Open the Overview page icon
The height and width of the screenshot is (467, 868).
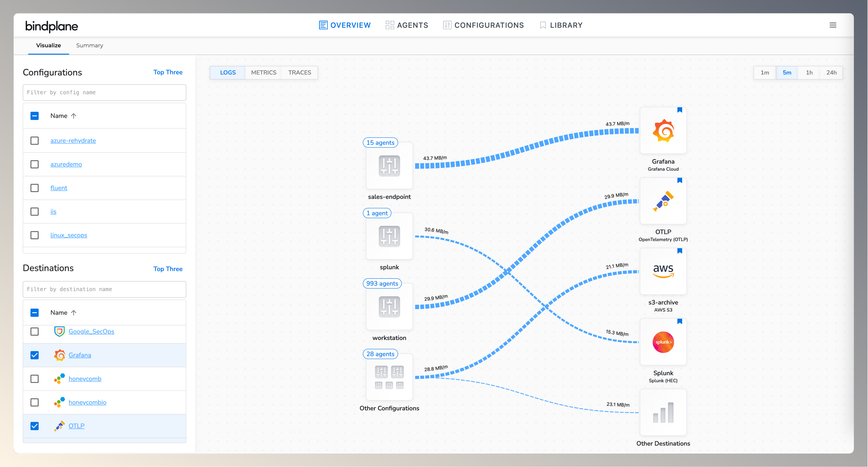pos(323,25)
